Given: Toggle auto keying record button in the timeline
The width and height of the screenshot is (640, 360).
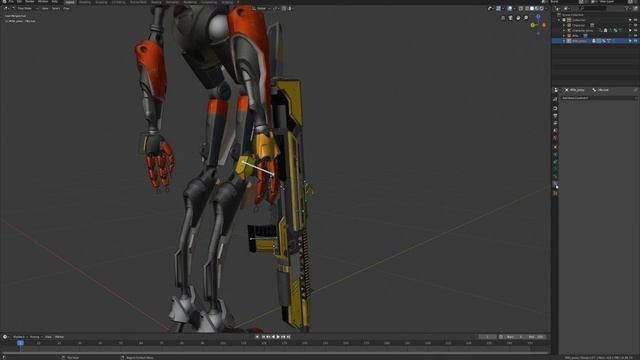Looking at the screenshot, I should [257, 337].
